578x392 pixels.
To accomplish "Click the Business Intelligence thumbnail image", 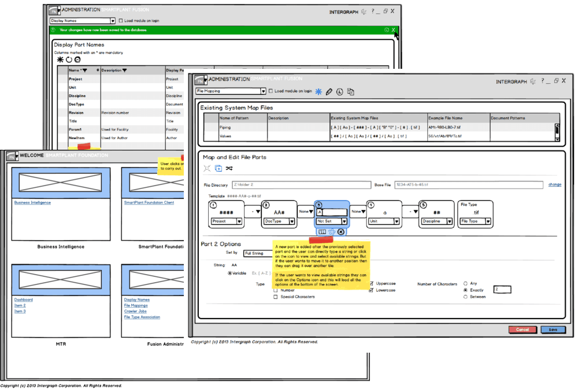I will point(61,183).
